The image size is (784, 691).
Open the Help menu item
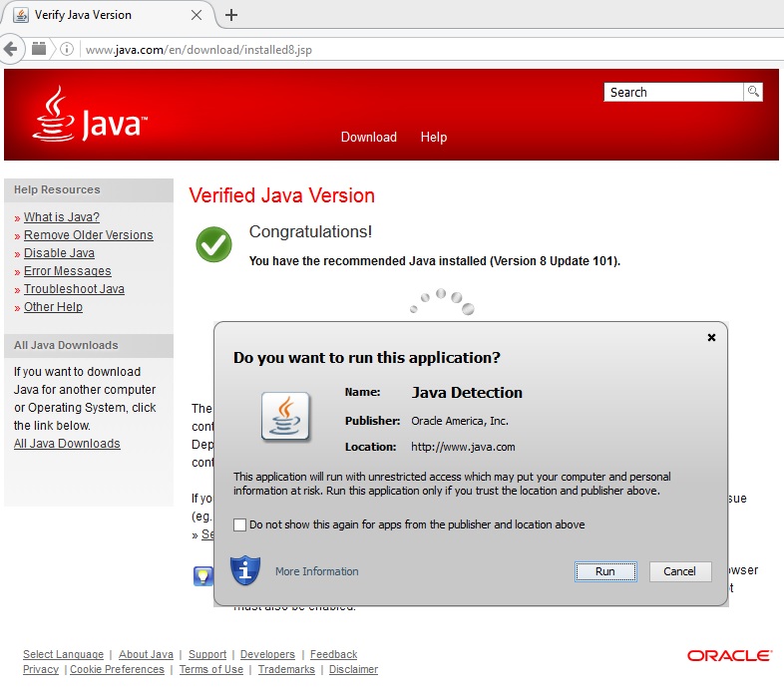(x=434, y=137)
